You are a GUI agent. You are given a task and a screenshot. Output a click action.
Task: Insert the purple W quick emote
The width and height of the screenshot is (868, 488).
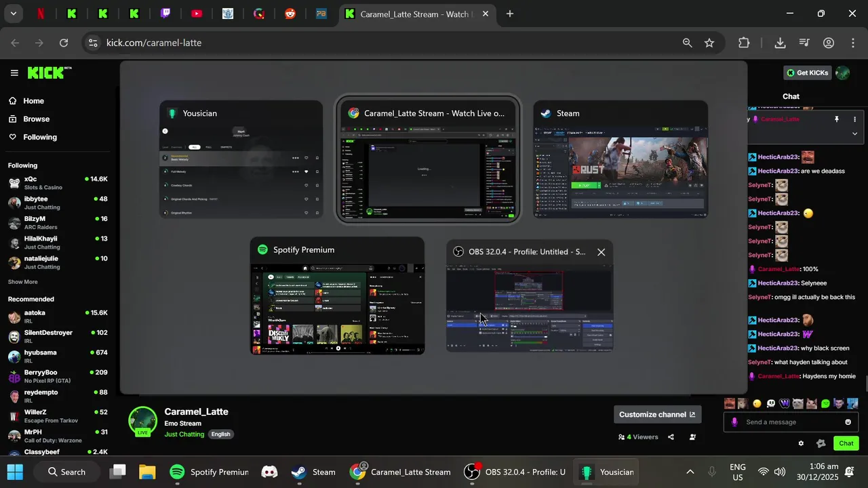785,403
